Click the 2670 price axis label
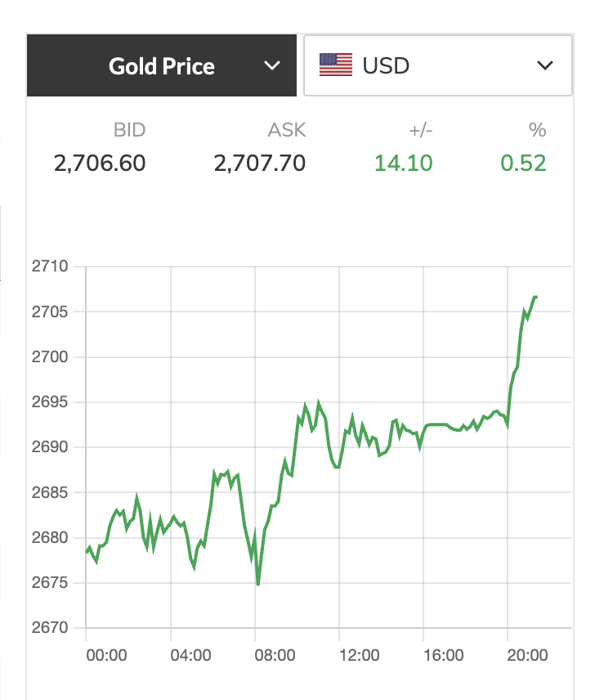 (x=50, y=628)
